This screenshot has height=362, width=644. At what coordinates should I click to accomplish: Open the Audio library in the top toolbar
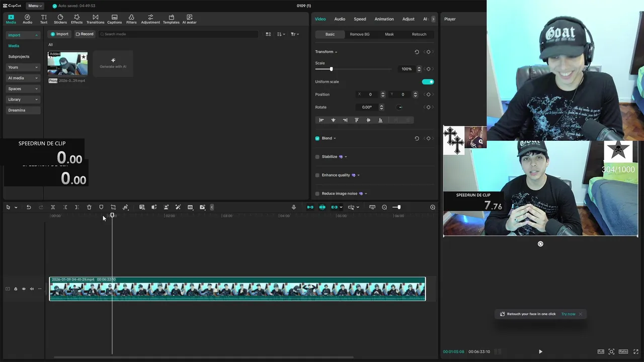tap(27, 19)
